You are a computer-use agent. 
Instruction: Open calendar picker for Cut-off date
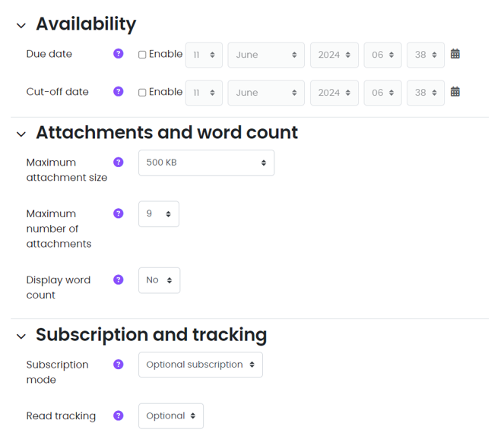click(x=455, y=92)
